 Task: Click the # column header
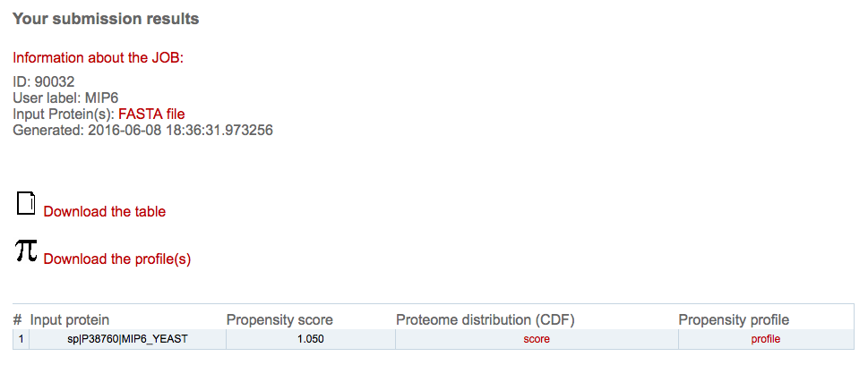click(x=18, y=319)
